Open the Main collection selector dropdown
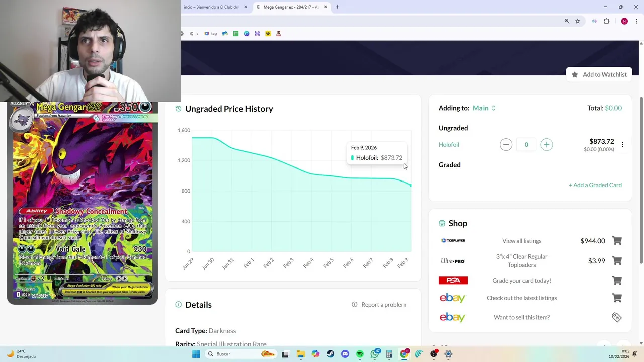The width and height of the screenshot is (644, 362). click(x=484, y=108)
